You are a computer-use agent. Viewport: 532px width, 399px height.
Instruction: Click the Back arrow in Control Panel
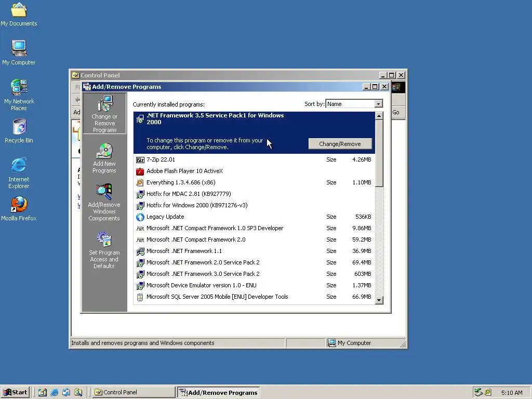pyautogui.click(x=77, y=100)
